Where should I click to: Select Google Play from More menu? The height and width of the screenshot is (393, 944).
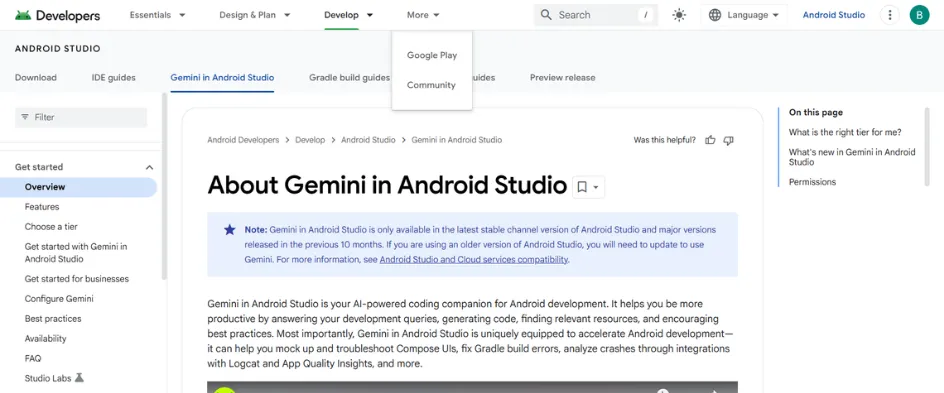(432, 55)
